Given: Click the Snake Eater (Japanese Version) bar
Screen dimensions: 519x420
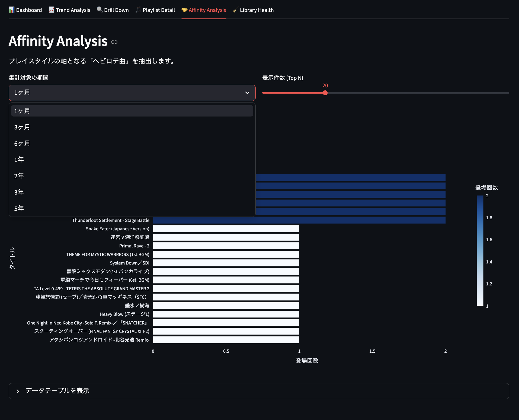Looking at the screenshot, I should click(226, 229).
